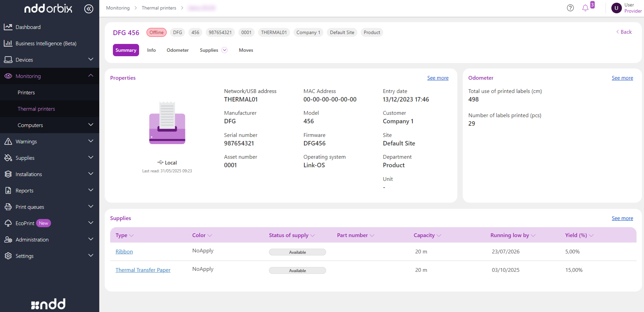Switch to the Info tab
Screen dimensions: 644x312
pyautogui.click(x=151, y=50)
